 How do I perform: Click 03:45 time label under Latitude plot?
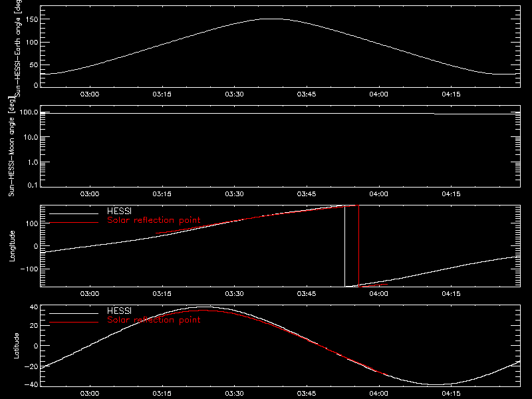307,394
